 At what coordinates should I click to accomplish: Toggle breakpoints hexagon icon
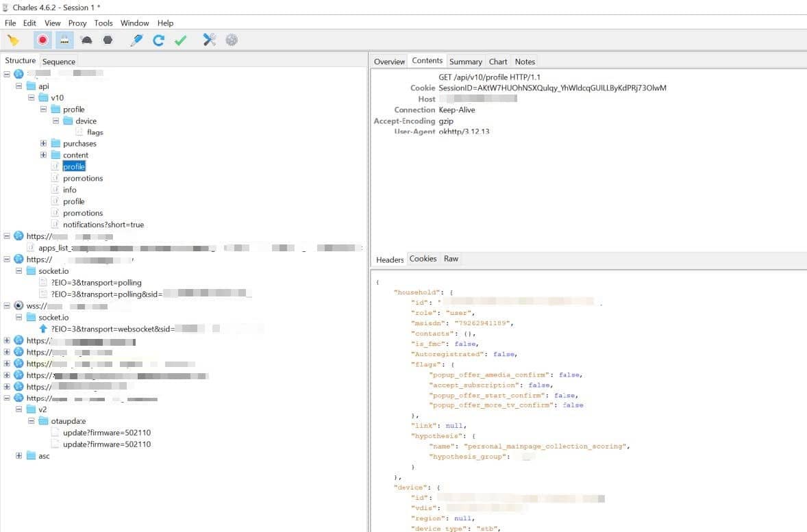click(108, 40)
